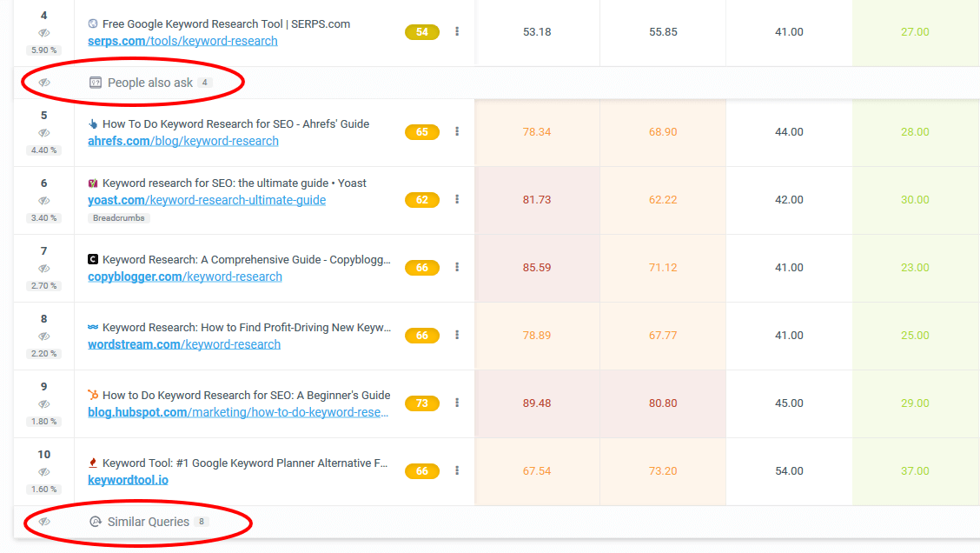Image resolution: width=980 pixels, height=553 pixels.
Task: Click score badge 66 for keywordtool.io
Action: tap(422, 471)
